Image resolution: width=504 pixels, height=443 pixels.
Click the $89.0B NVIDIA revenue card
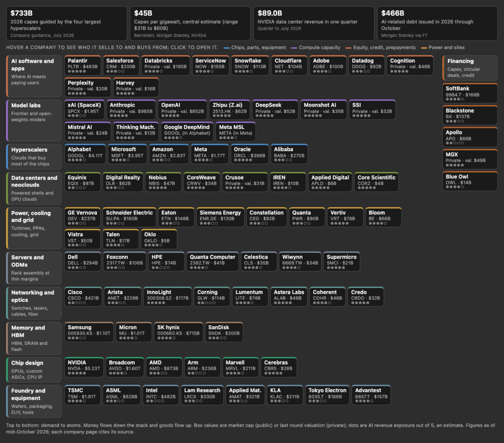(x=314, y=23)
